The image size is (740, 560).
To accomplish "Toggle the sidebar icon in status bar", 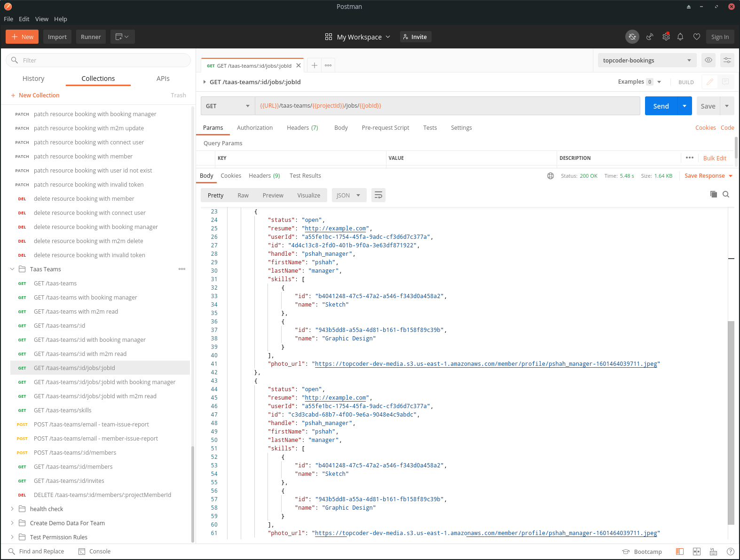I will pos(679,552).
